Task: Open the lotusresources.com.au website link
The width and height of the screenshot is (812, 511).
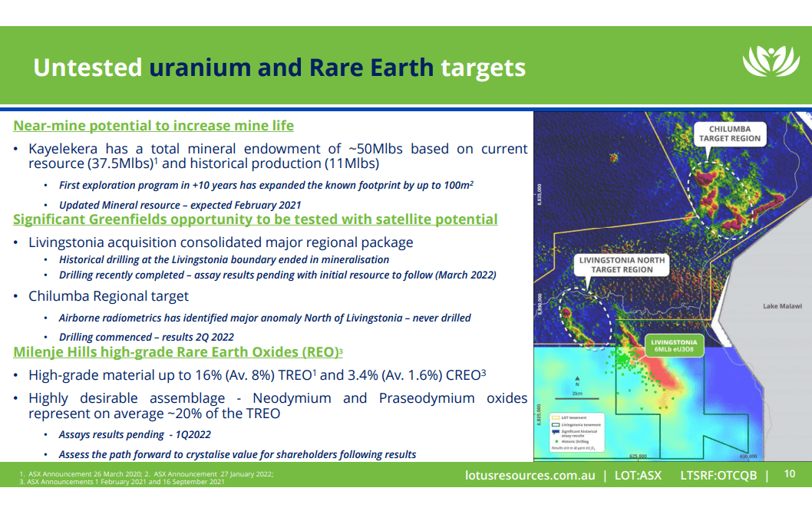Action: (x=530, y=475)
